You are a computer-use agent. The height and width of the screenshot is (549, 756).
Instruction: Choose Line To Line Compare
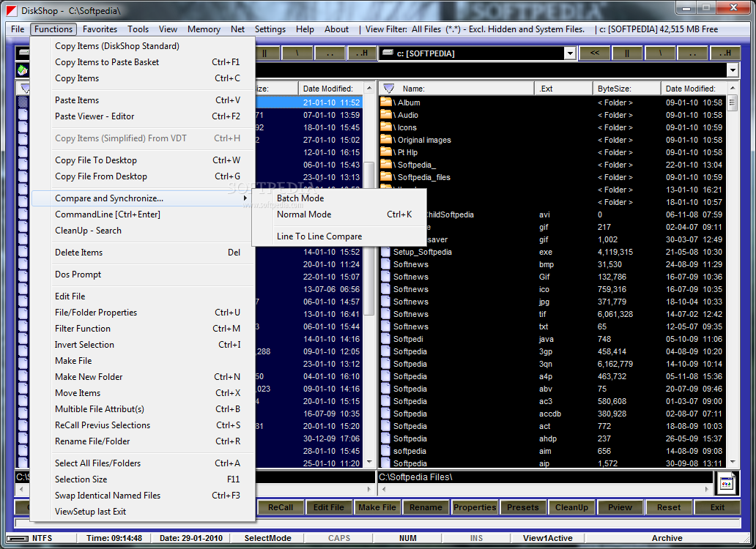tap(339, 236)
